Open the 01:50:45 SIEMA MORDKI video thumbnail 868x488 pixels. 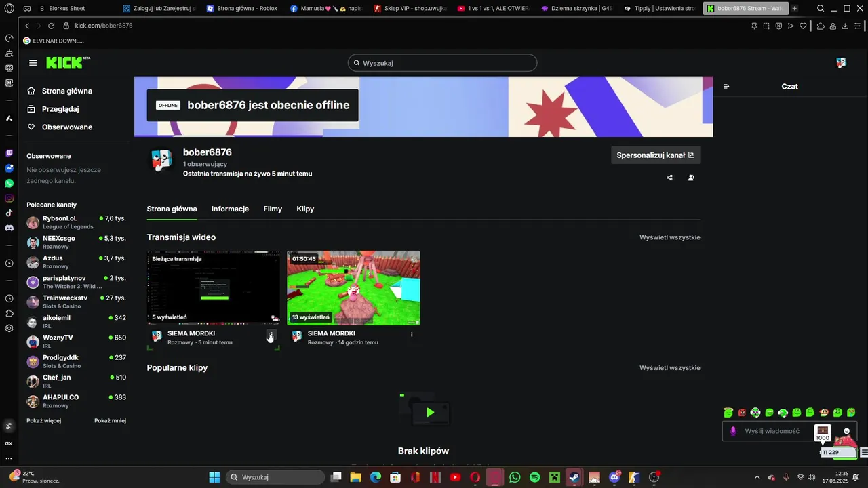point(353,288)
